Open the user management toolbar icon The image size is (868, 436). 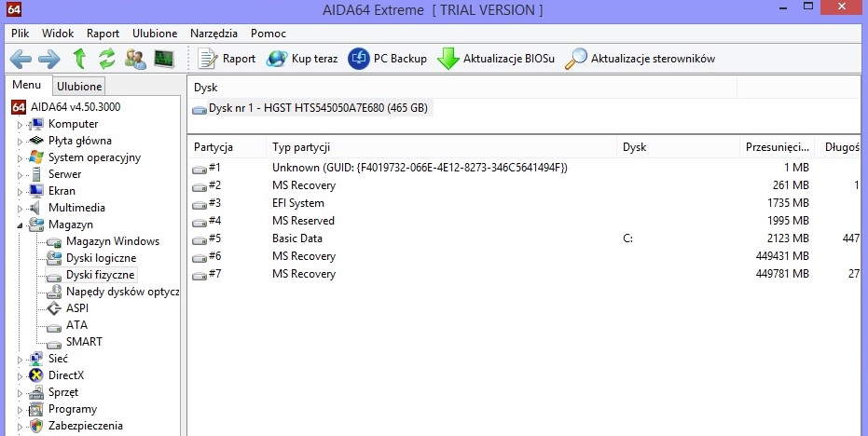pyautogui.click(x=135, y=59)
